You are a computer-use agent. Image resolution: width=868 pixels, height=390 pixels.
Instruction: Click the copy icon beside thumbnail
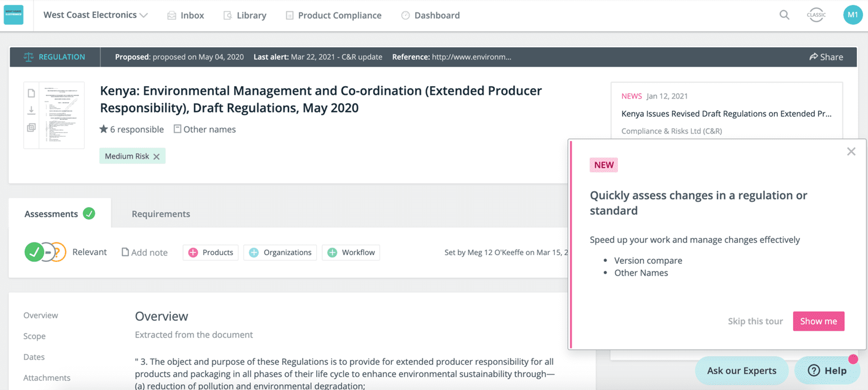click(31, 128)
